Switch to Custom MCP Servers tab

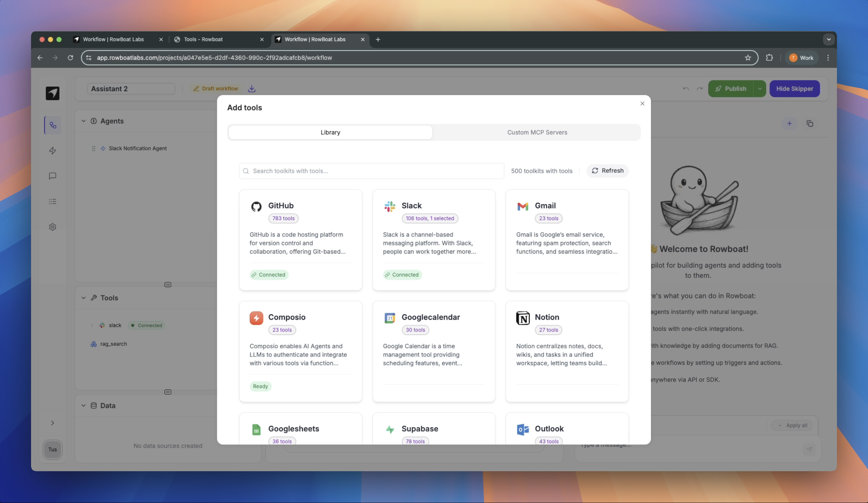click(537, 132)
